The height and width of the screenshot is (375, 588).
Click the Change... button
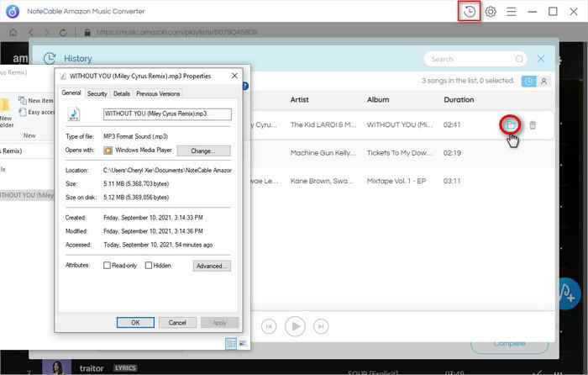point(203,151)
